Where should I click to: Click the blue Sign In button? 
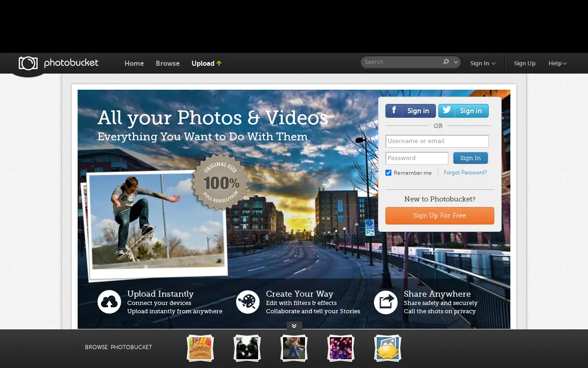pyautogui.click(x=470, y=158)
